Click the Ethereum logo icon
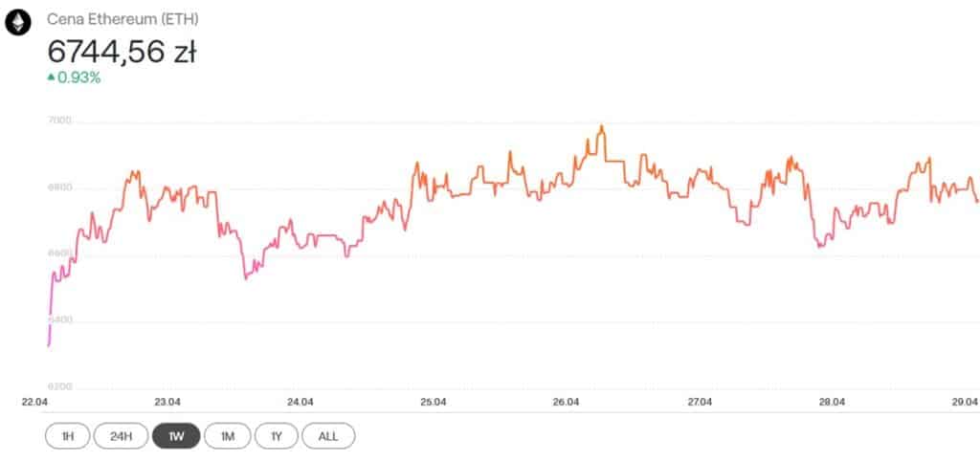 17,23
